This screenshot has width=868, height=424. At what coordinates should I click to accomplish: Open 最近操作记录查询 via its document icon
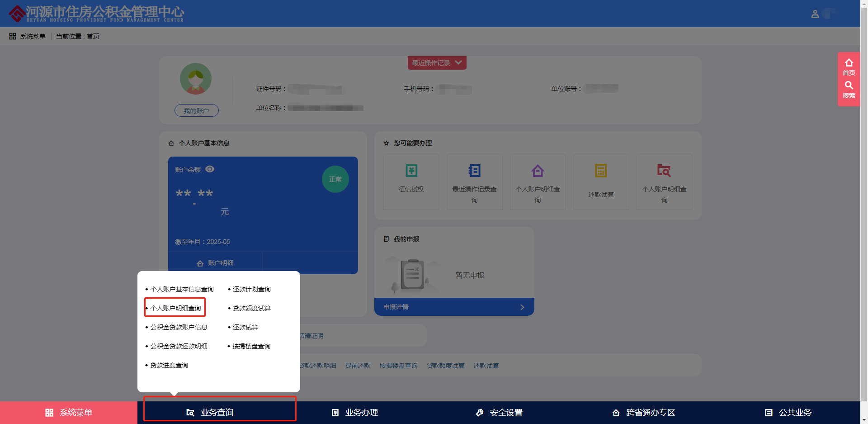point(474,171)
